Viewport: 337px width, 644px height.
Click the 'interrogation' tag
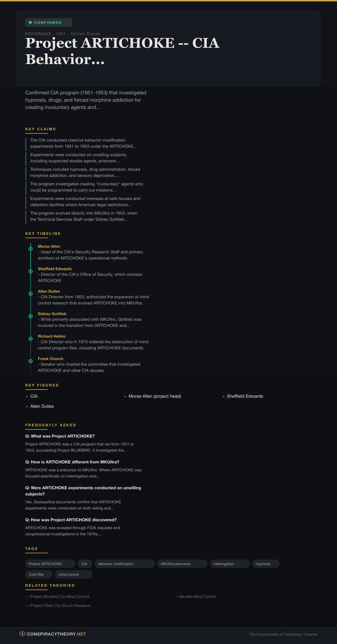click(229, 564)
